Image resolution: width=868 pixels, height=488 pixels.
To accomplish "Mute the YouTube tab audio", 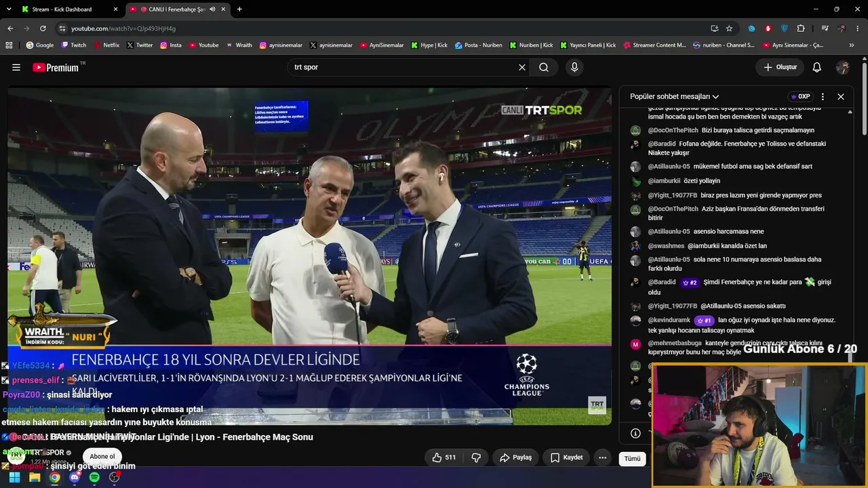I will (212, 9).
